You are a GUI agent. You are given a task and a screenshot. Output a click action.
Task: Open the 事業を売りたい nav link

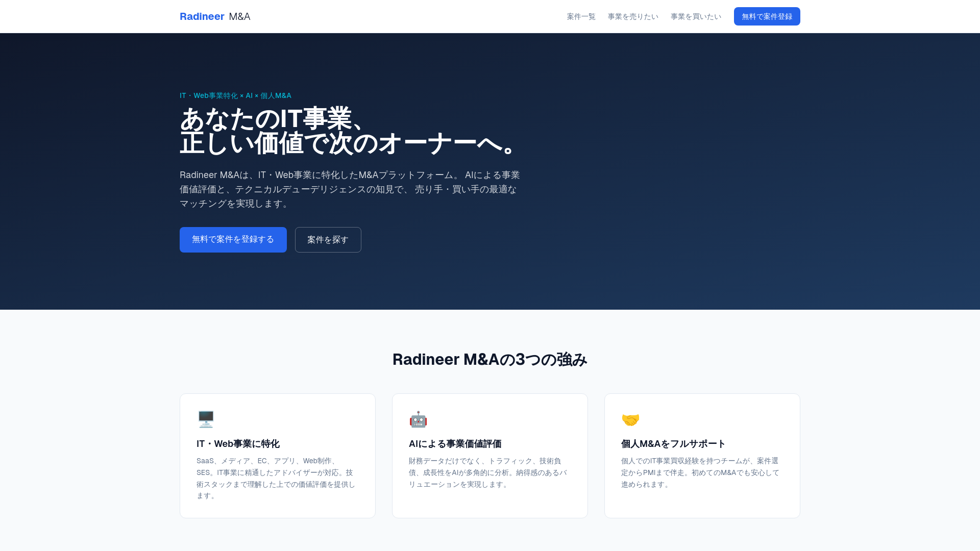click(x=633, y=16)
